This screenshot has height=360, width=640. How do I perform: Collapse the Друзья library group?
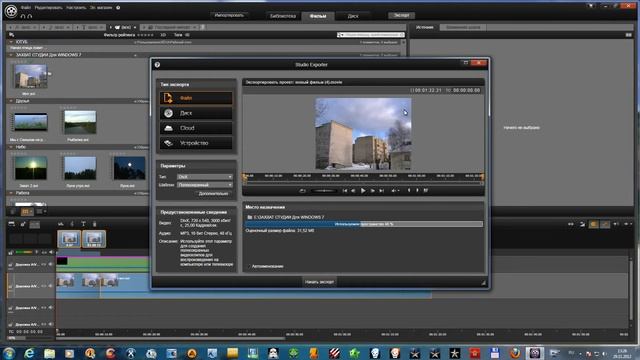(x=11, y=101)
